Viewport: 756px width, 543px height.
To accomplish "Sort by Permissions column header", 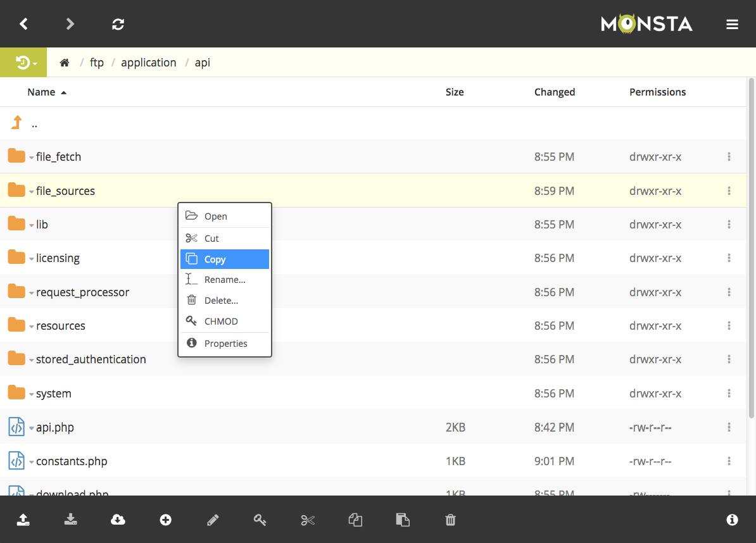I will 658,92.
